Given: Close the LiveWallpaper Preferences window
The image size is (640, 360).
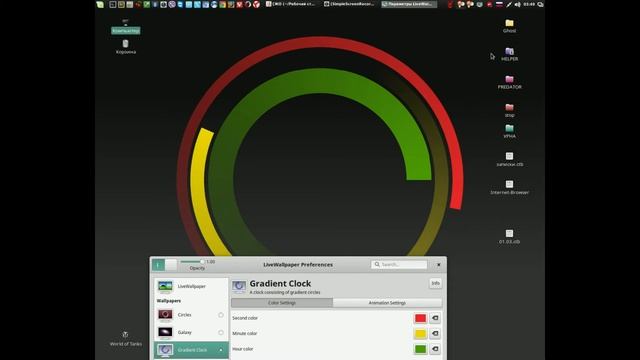Looking at the screenshot, I should pos(439,264).
